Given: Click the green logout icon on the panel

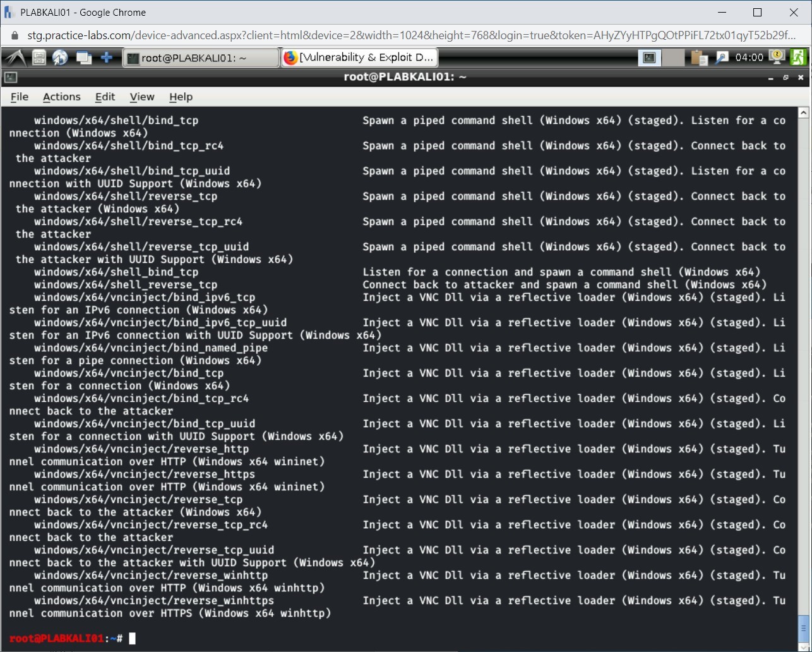Looking at the screenshot, I should [x=798, y=57].
